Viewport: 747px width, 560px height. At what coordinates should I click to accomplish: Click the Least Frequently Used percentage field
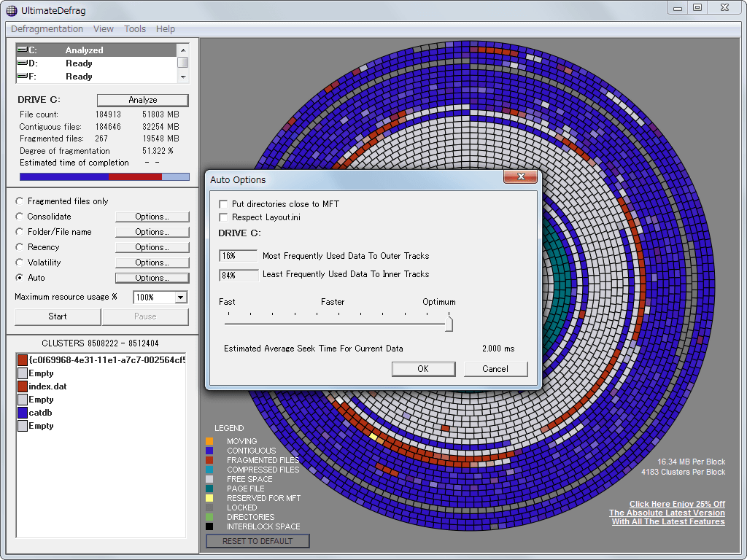coord(239,275)
